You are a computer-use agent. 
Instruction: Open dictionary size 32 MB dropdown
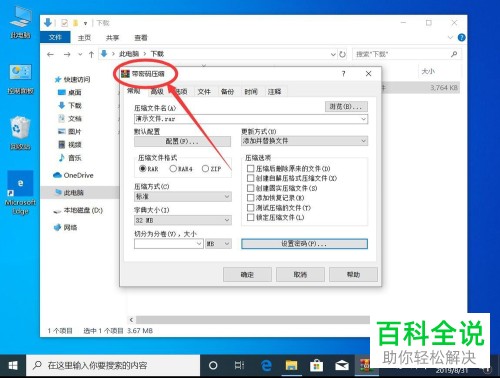pyautogui.click(x=227, y=220)
